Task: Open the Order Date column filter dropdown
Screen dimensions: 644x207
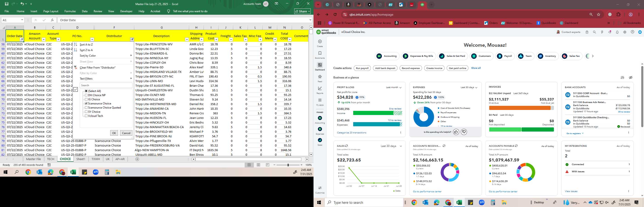Action: (x=22, y=40)
